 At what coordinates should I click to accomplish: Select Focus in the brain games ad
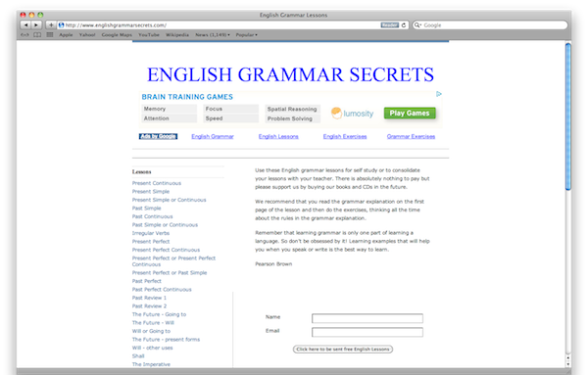[x=230, y=109]
